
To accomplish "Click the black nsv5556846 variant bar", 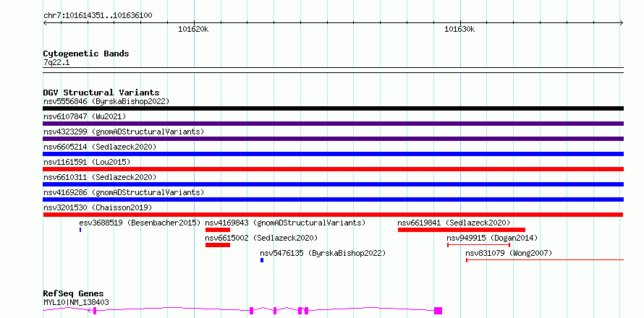I will click(x=333, y=108).
